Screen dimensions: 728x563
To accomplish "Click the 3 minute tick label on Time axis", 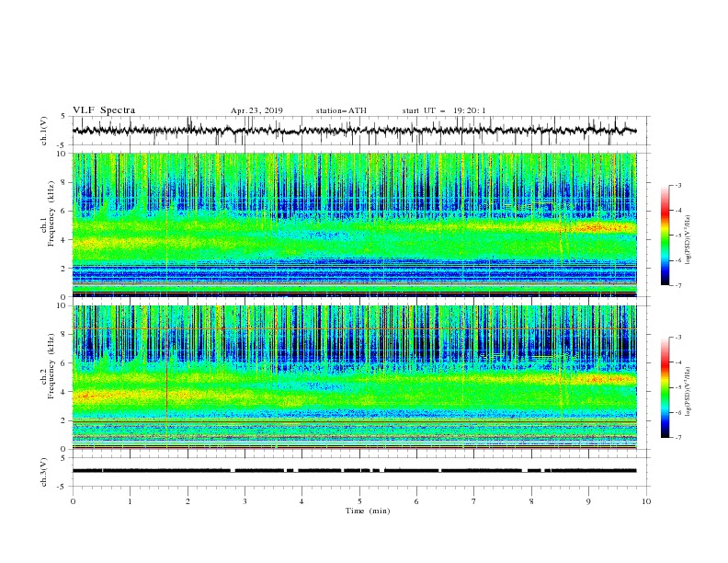I will [245, 501].
